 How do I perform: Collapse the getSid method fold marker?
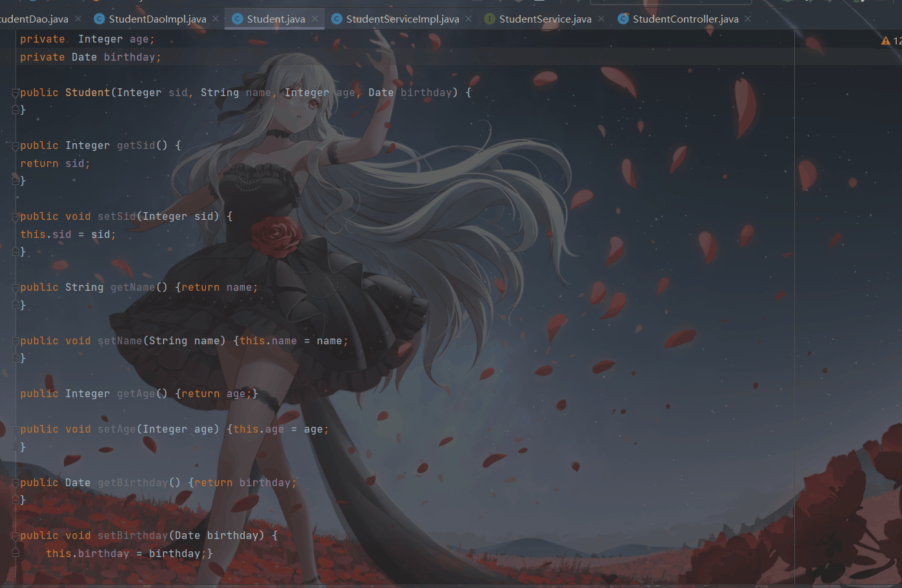point(14,145)
